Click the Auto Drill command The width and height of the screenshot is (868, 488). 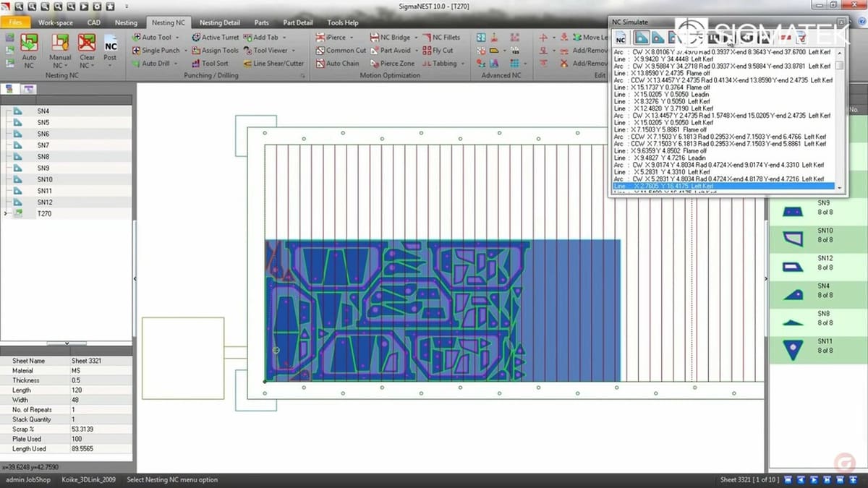[150, 64]
